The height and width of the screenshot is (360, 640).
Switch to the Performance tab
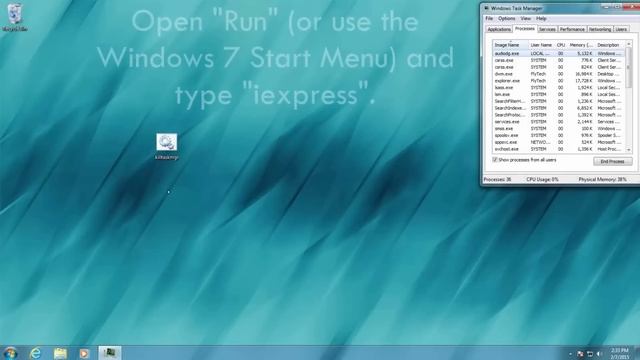point(572,29)
